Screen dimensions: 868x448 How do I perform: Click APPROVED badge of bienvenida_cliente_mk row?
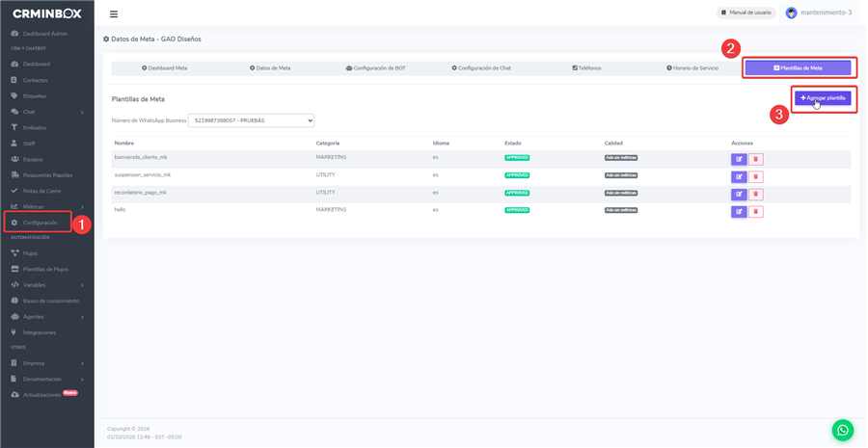click(x=517, y=158)
